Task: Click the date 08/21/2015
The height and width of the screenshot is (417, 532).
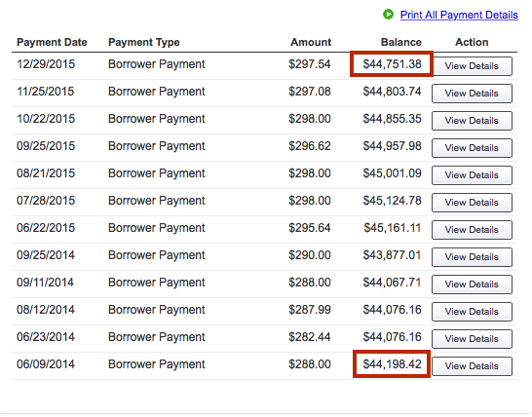Action: [x=46, y=173]
